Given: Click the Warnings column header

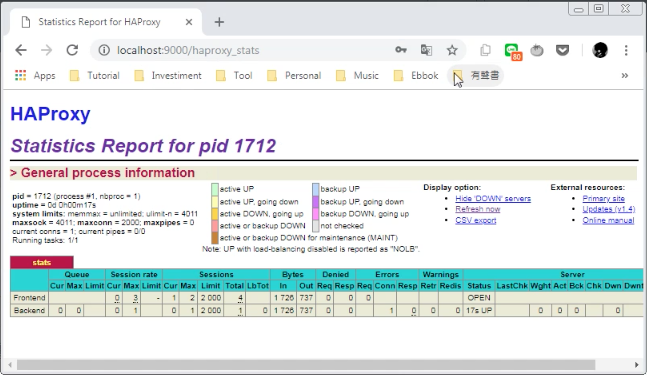Looking at the screenshot, I should click(441, 274).
